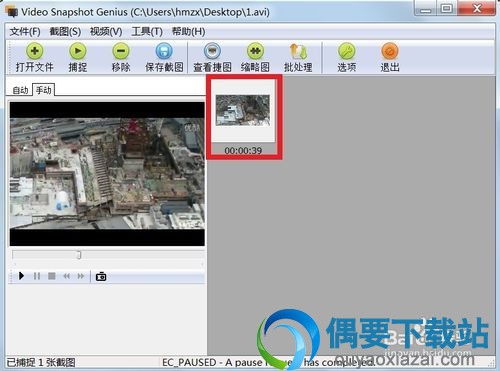The width and height of the screenshot is (500, 371).
Task: Open the 截图(S) menu
Action: point(65,32)
